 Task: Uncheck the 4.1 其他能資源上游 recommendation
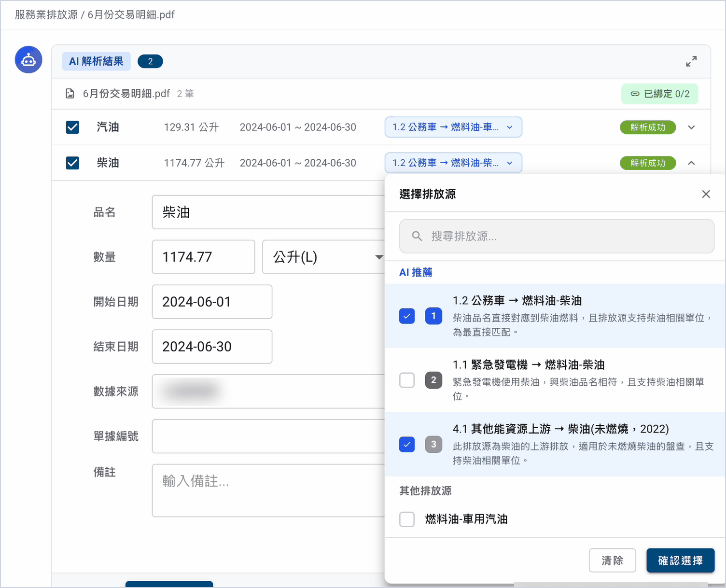point(407,445)
